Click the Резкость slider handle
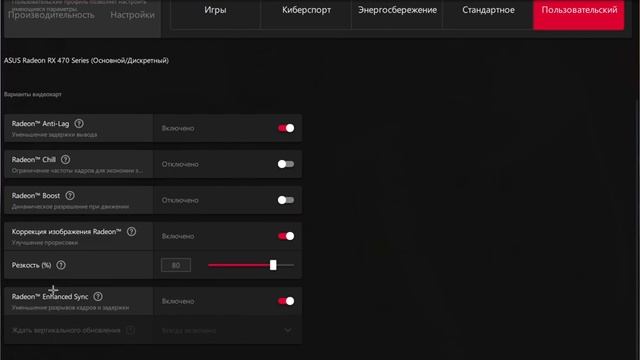The image size is (640, 360). point(273,265)
